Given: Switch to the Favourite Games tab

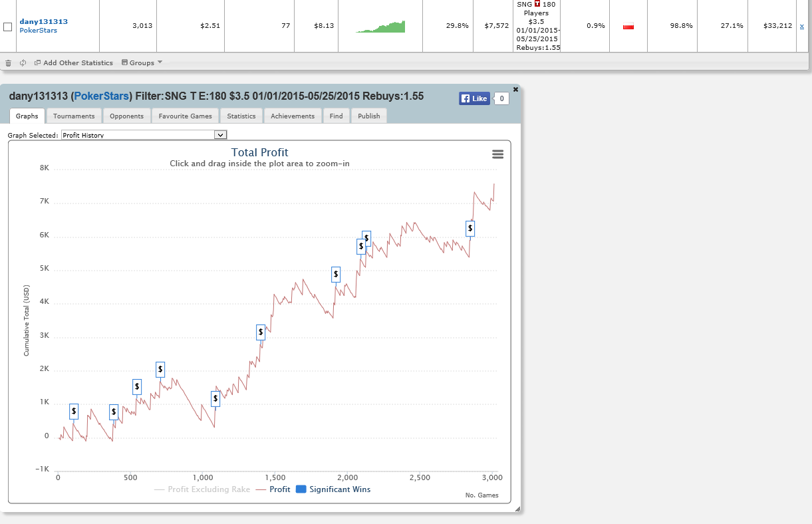Looking at the screenshot, I should tap(185, 116).
